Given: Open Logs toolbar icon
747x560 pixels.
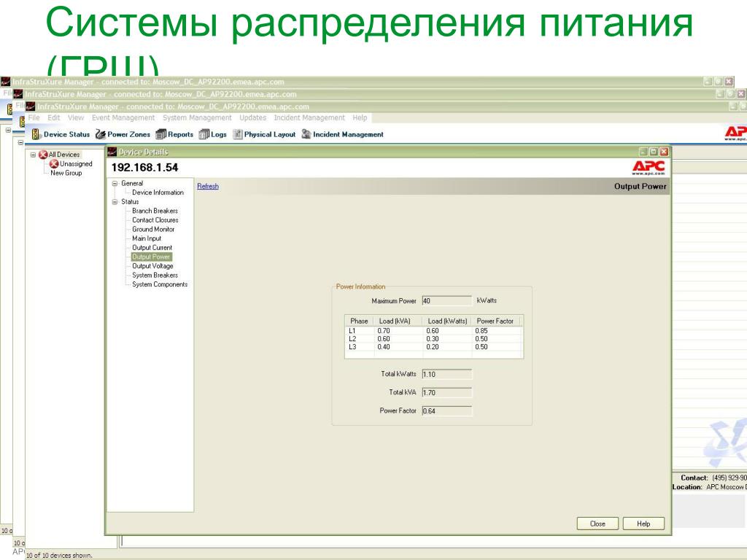Looking at the screenshot, I should point(204,134).
